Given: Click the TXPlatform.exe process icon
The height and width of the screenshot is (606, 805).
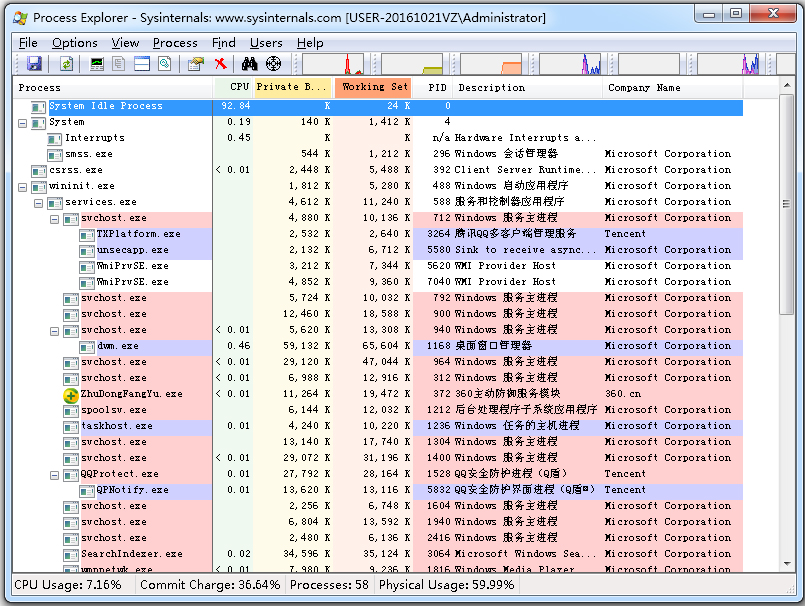Looking at the screenshot, I should pyautogui.click(x=87, y=235).
